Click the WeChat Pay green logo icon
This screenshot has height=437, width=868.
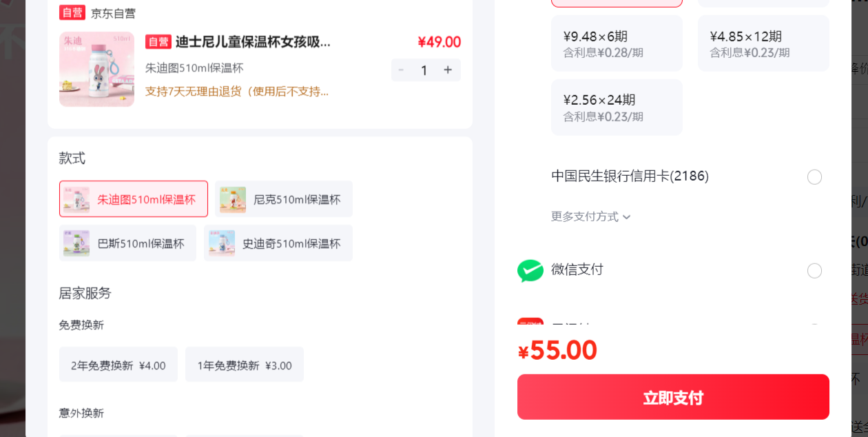point(530,270)
